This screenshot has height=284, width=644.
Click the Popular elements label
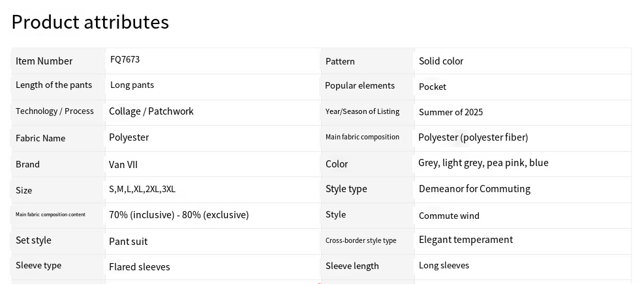click(360, 85)
